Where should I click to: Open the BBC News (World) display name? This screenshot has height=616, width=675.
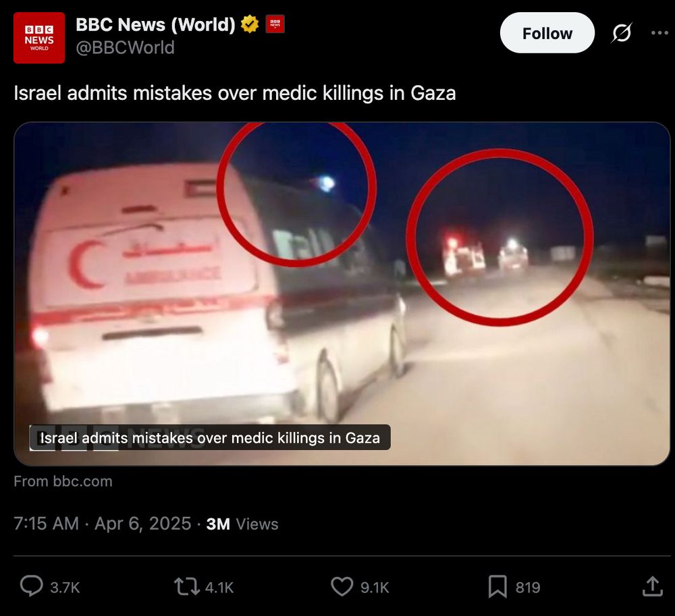click(x=155, y=24)
